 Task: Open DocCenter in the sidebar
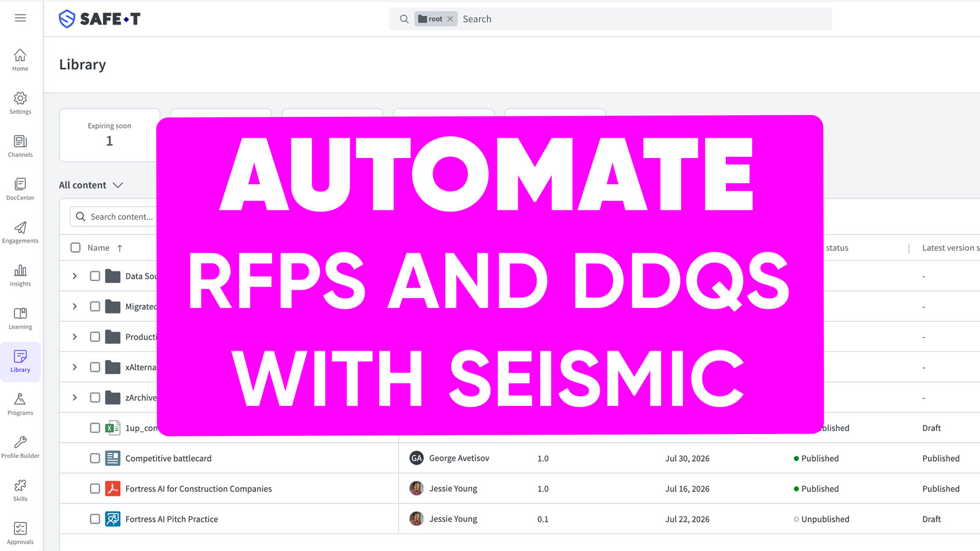20,189
